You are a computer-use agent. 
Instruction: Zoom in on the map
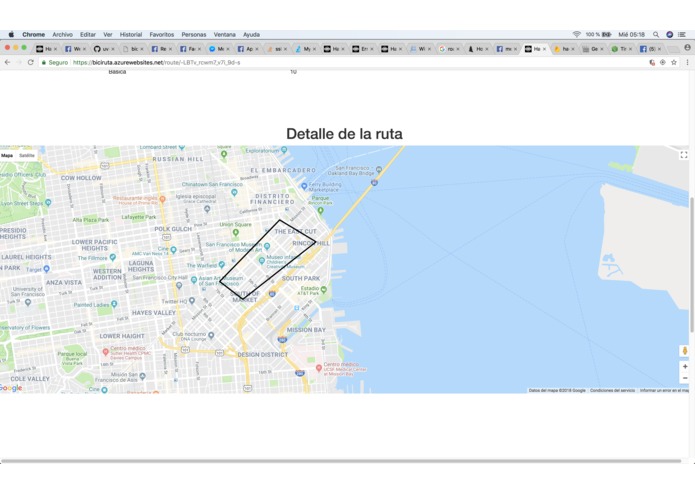point(685,366)
